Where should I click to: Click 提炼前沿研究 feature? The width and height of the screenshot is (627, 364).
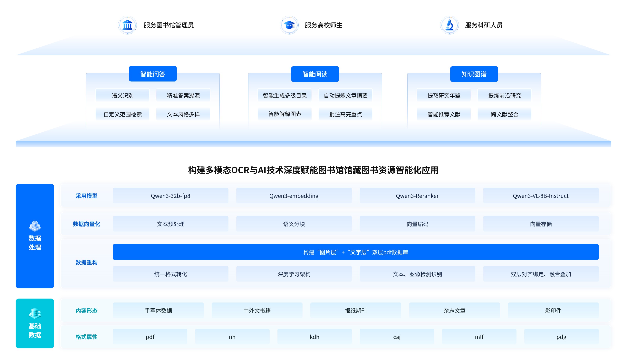tap(504, 95)
